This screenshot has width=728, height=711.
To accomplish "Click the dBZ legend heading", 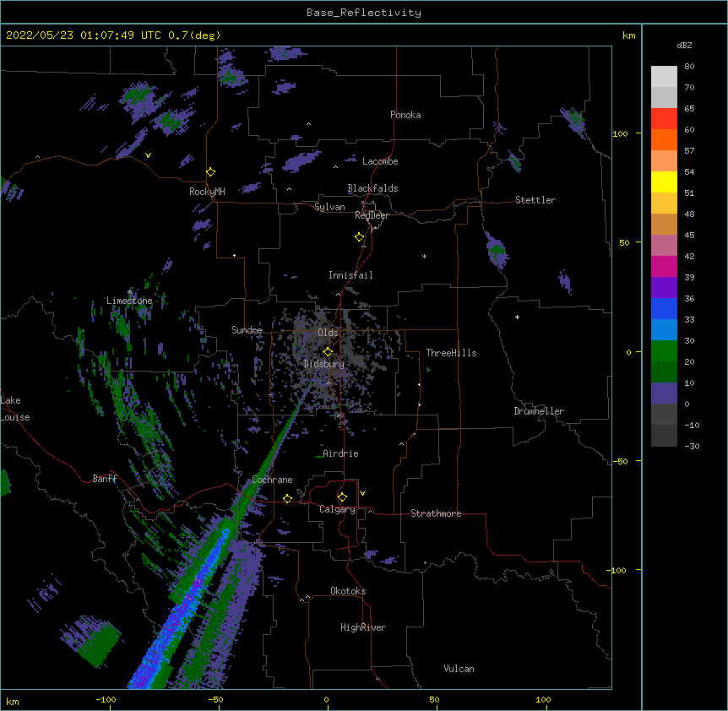I will tap(684, 46).
